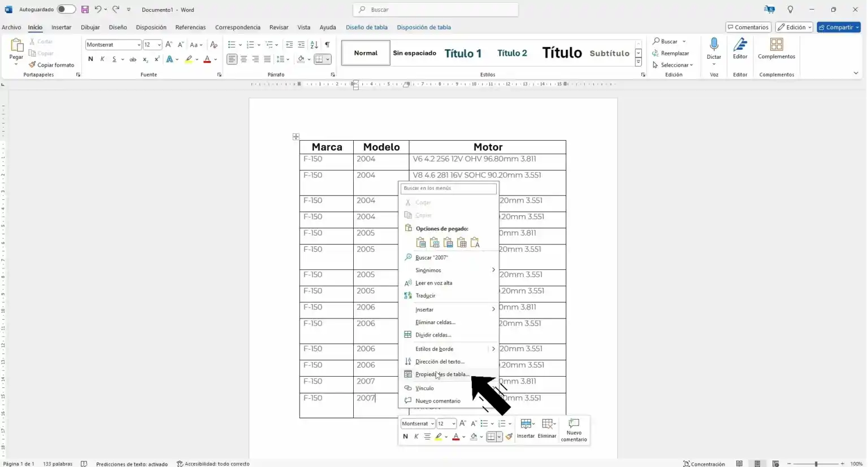Click Concentración focus mode
This screenshot has height=467, width=868.
704,464
